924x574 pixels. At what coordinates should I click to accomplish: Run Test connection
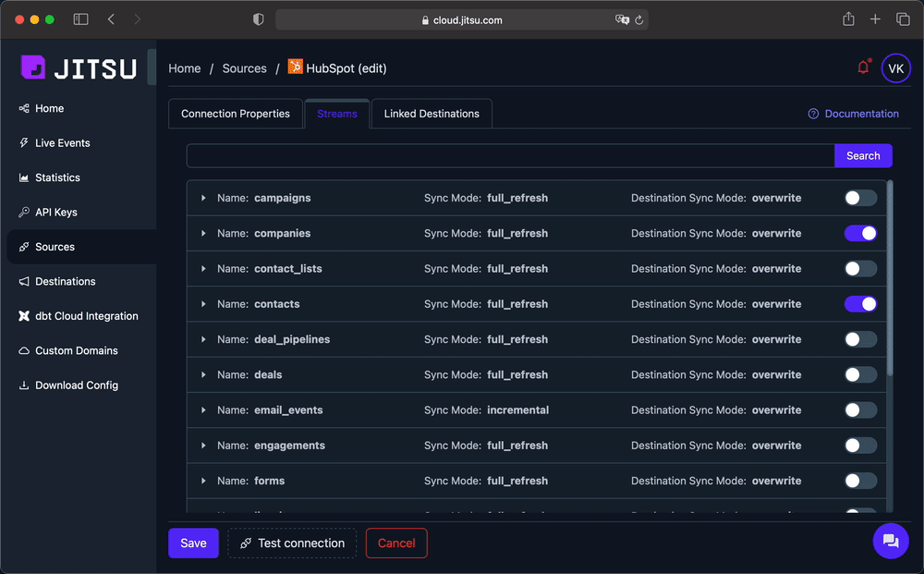coord(292,543)
